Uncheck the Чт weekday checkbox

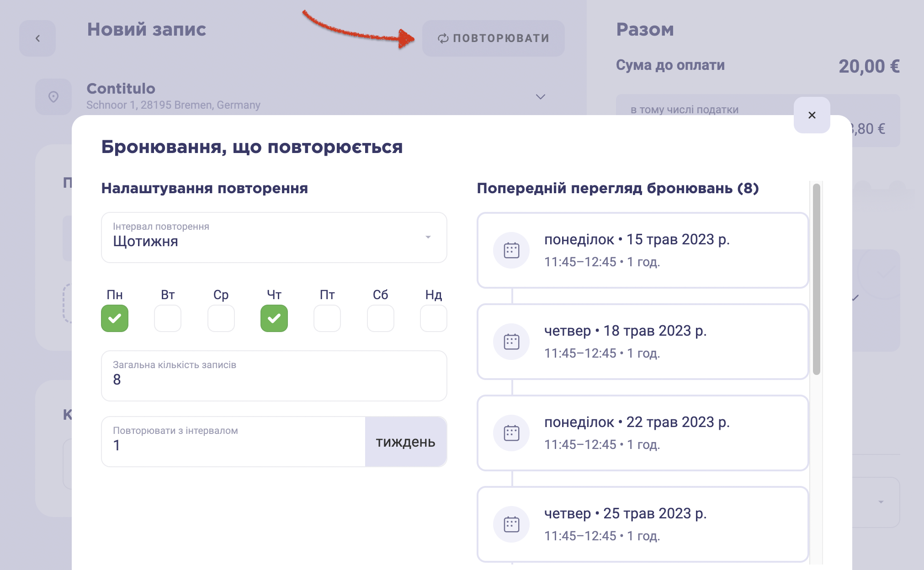274,318
